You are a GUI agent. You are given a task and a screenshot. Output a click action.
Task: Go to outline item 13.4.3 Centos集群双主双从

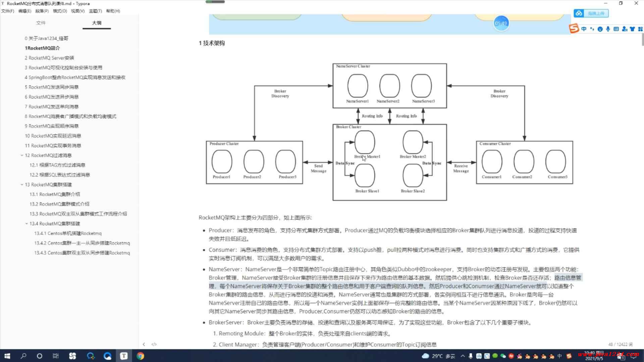click(x=82, y=253)
